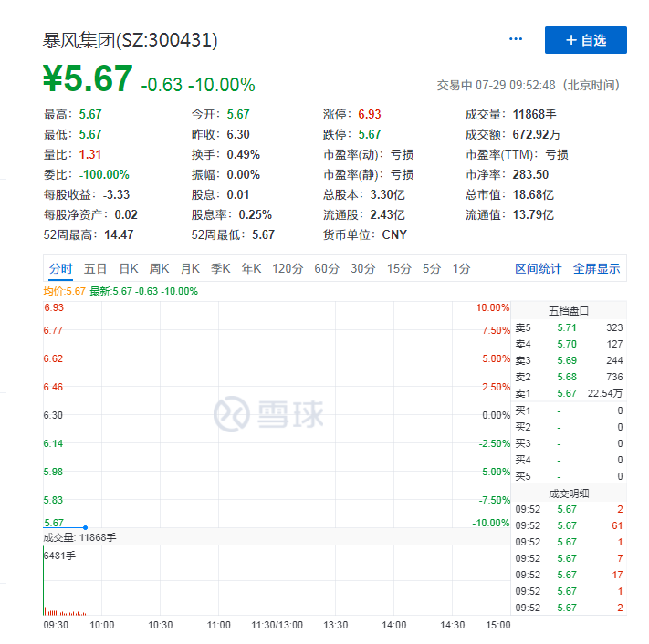Click the 每股收益 value -3.33

point(116,194)
